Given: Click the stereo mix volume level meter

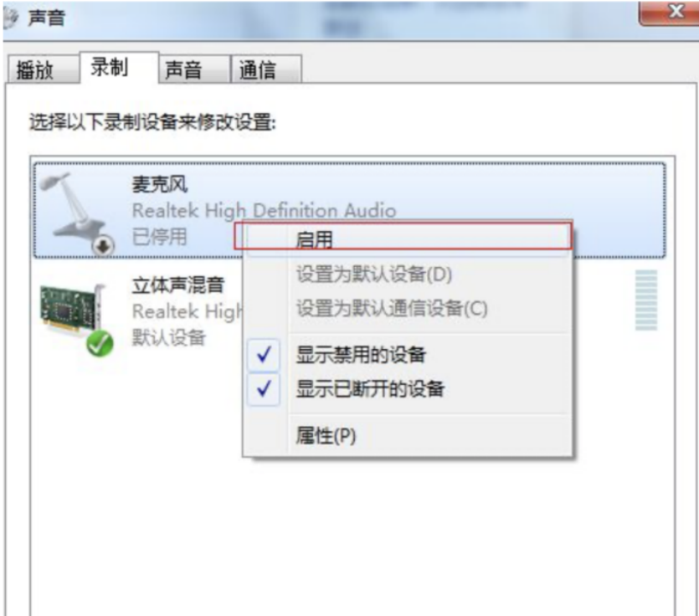Looking at the screenshot, I should point(645,300).
